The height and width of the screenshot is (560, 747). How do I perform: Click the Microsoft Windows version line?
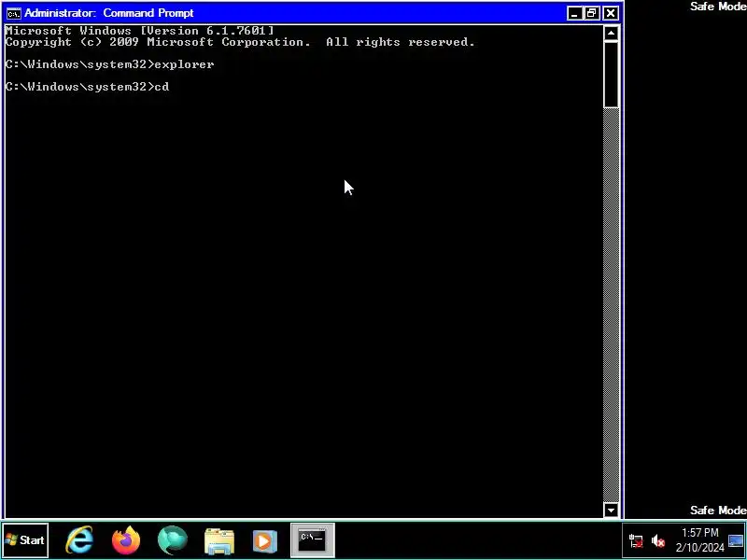139,31
